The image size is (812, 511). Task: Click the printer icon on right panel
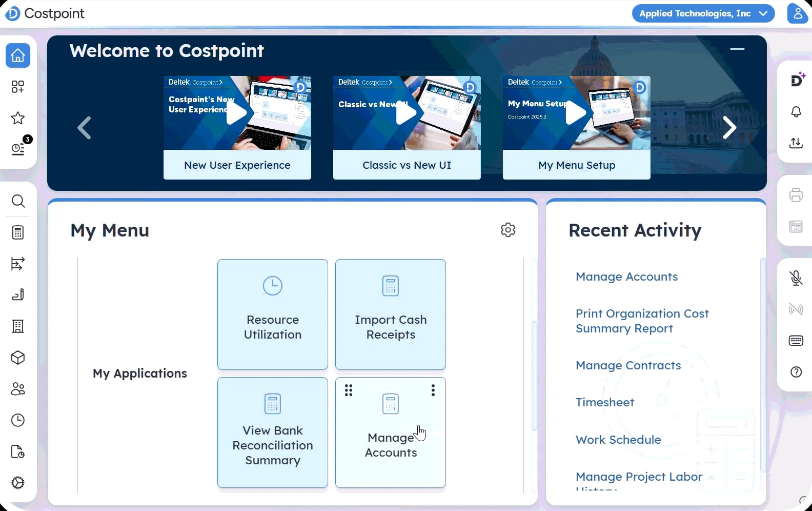coord(796,195)
